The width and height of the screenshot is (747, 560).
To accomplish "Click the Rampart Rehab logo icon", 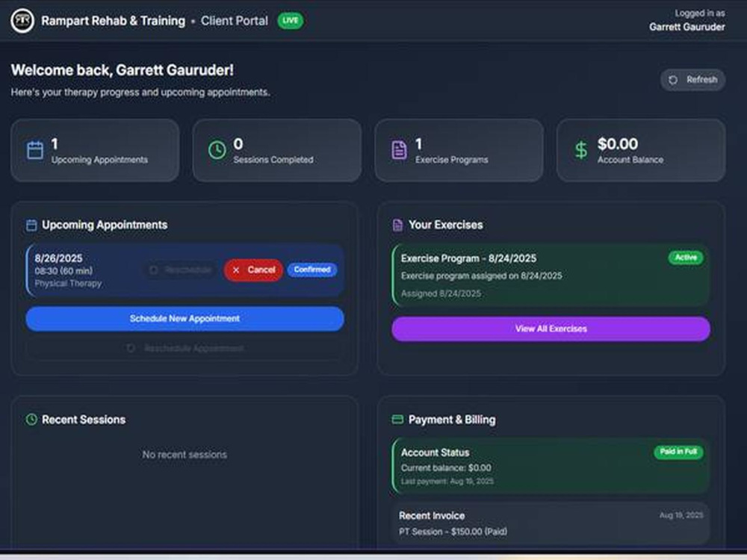I will pos(22,21).
